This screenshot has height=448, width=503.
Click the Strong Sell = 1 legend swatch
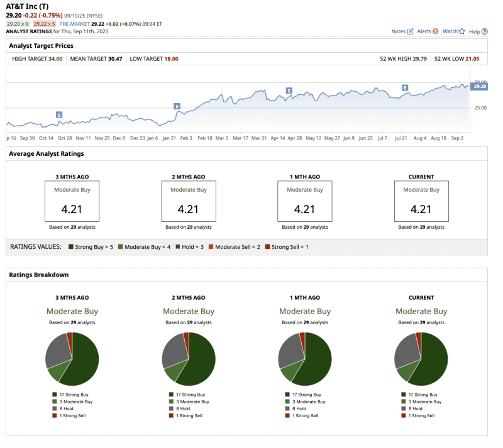267,247
